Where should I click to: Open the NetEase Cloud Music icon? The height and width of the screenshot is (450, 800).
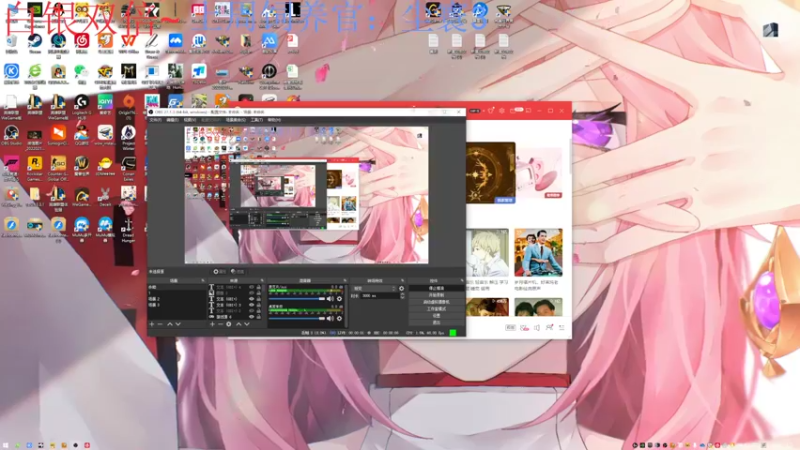[82, 41]
